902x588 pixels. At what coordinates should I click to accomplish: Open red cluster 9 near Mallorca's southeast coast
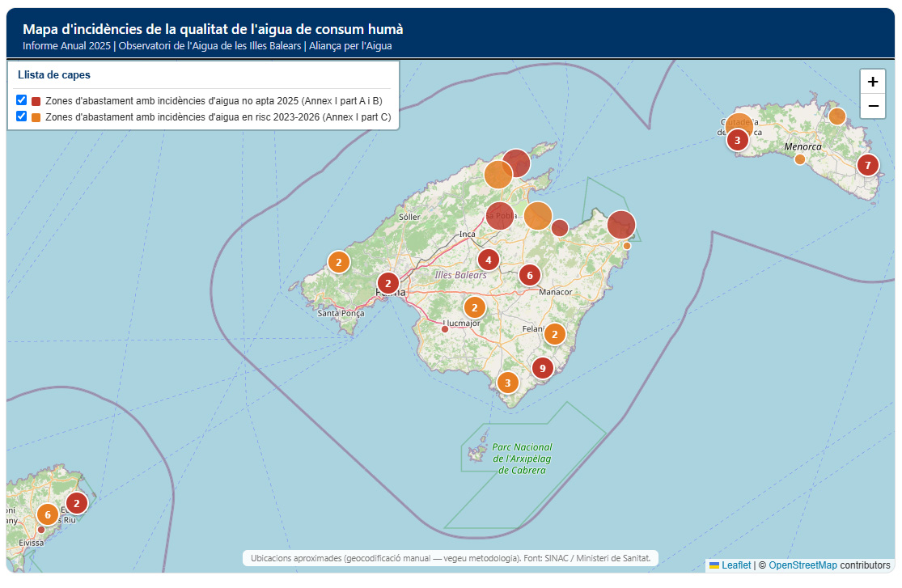543,368
